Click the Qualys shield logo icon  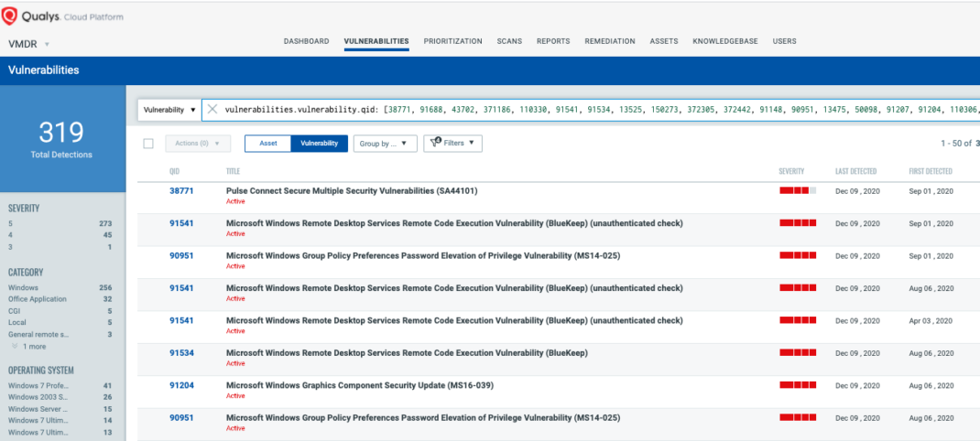pyautogui.click(x=10, y=16)
